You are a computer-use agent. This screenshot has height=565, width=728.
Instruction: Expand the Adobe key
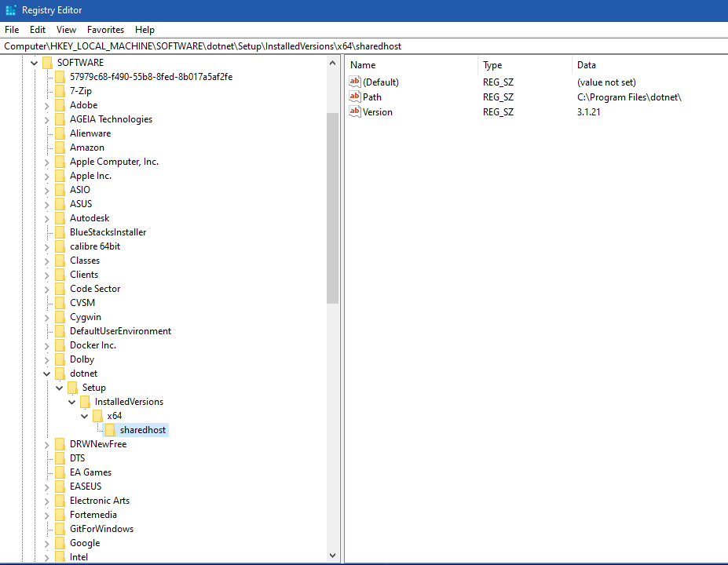[x=46, y=106]
